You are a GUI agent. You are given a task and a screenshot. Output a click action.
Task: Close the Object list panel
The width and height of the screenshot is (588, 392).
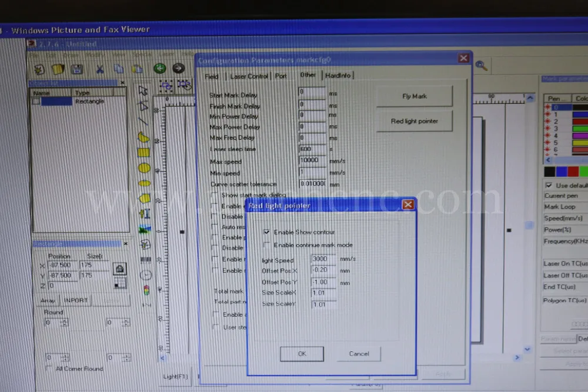pyautogui.click(x=122, y=82)
